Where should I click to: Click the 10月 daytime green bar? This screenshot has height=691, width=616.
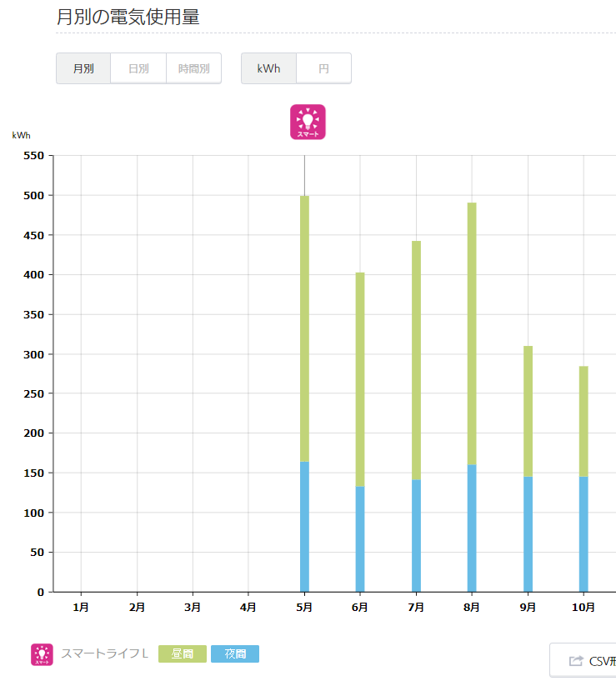click(x=583, y=421)
